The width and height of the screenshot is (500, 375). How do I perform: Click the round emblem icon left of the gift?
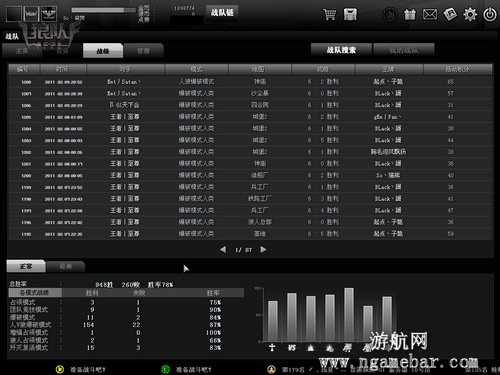pyautogui.click(x=390, y=15)
